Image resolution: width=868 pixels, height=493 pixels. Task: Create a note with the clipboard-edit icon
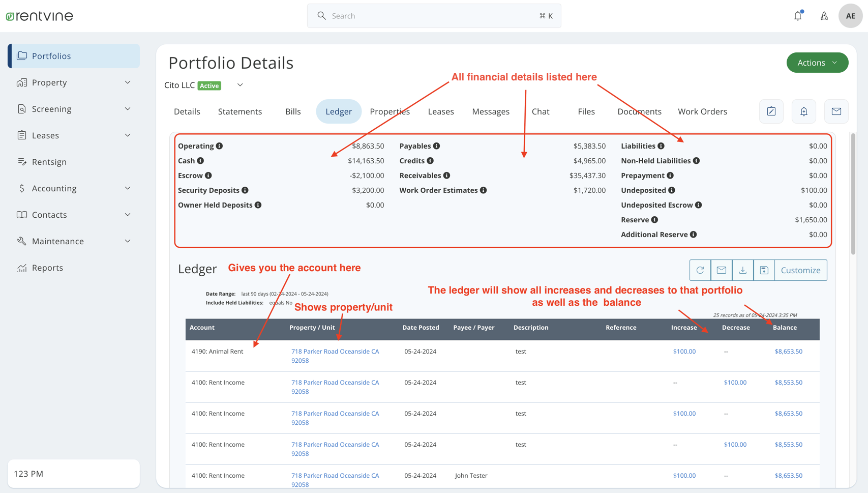coord(771,111)
